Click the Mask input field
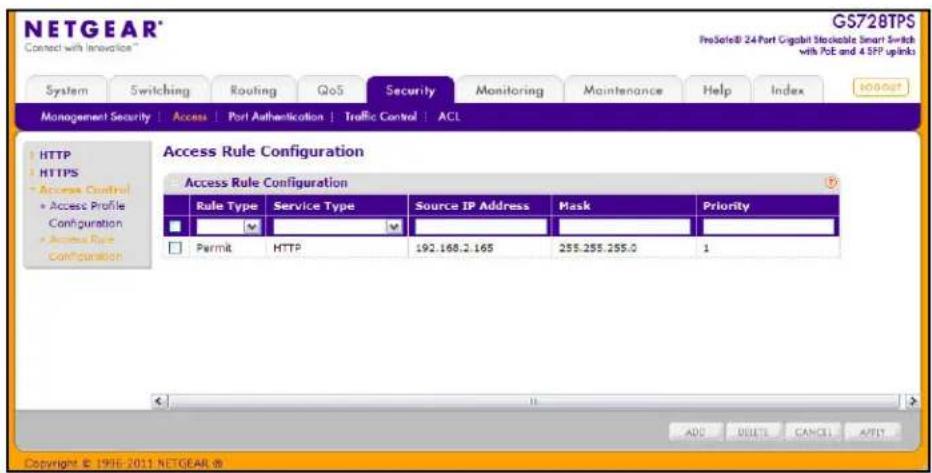This screenshot has width=932, height=473. (x=624, y=226)
